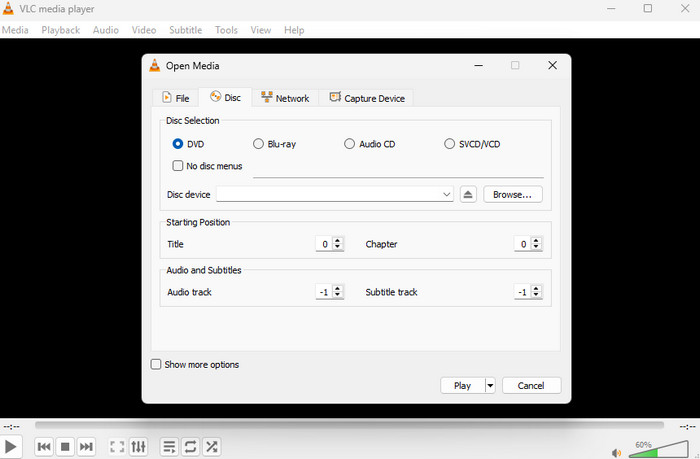The height and width of the screenshot is (459, 700).
Task: Open the Capture Device tab
Action: click(x=367, y=98)
